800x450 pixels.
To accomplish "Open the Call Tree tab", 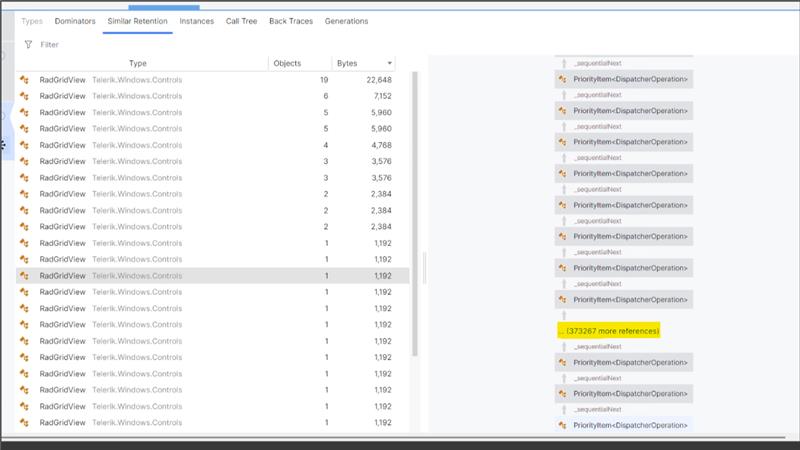I will point(240,21).
